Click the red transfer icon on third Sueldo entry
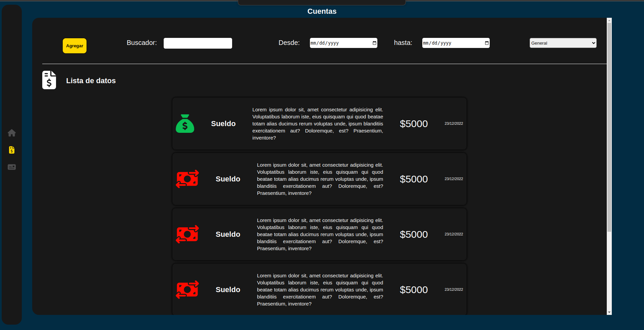Viewport: 644px width, 330px height. pyautogui.click(x=187, y=234)
